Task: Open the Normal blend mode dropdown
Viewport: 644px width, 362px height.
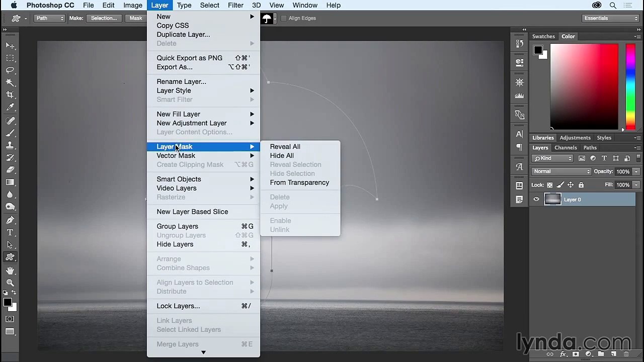Action: [x=561, y=171]
